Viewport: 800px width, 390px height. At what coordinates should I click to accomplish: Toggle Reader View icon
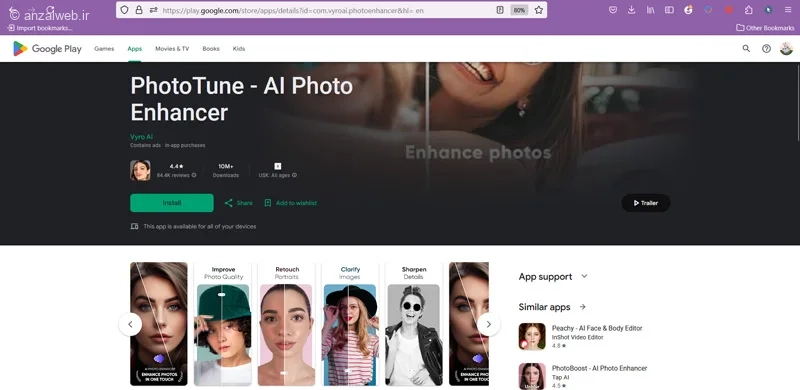[x=501, y=10]
